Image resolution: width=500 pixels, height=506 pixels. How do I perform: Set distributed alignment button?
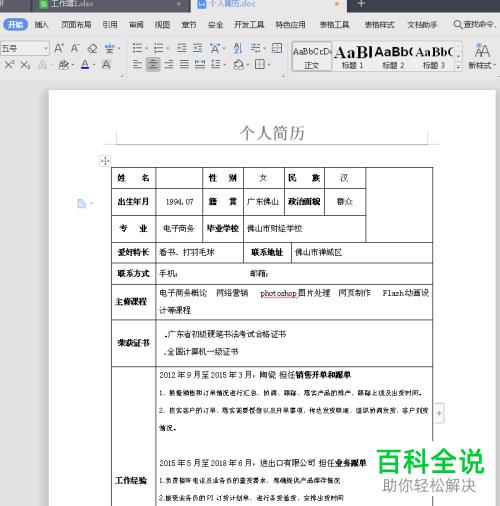click(x=200, y=64)
